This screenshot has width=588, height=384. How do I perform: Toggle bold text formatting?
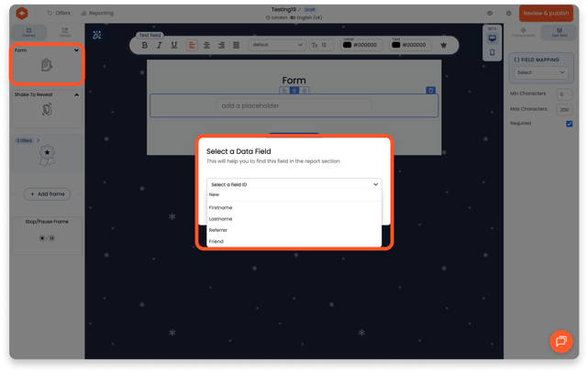point(145,45)
